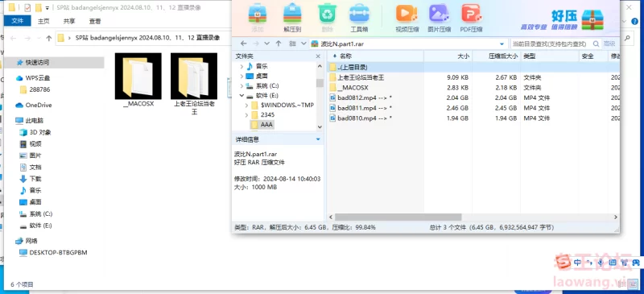
Task: Sort by the 名称 column header
Action: (x=375, y=56)
